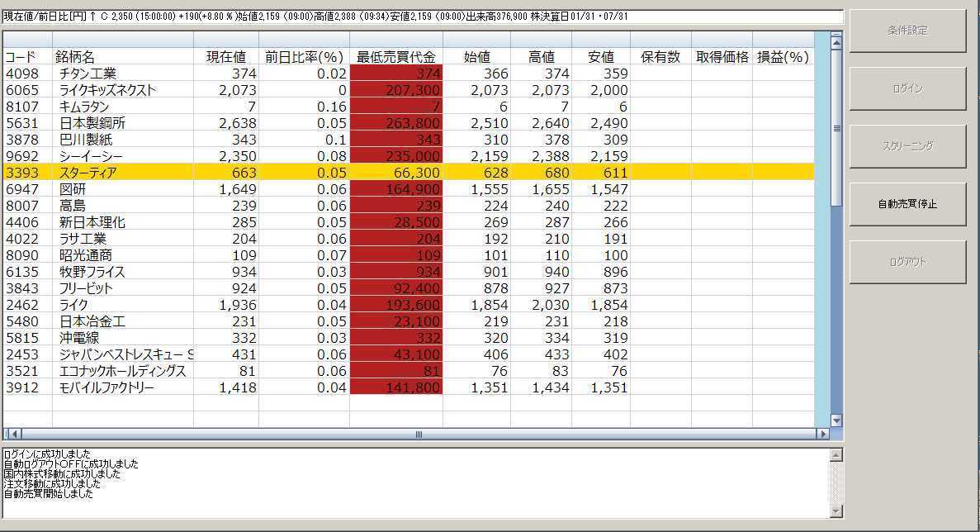The height and width of the screenshot is (532, 980).
Task: Click stock code 5631
Action: coord(21,123)
